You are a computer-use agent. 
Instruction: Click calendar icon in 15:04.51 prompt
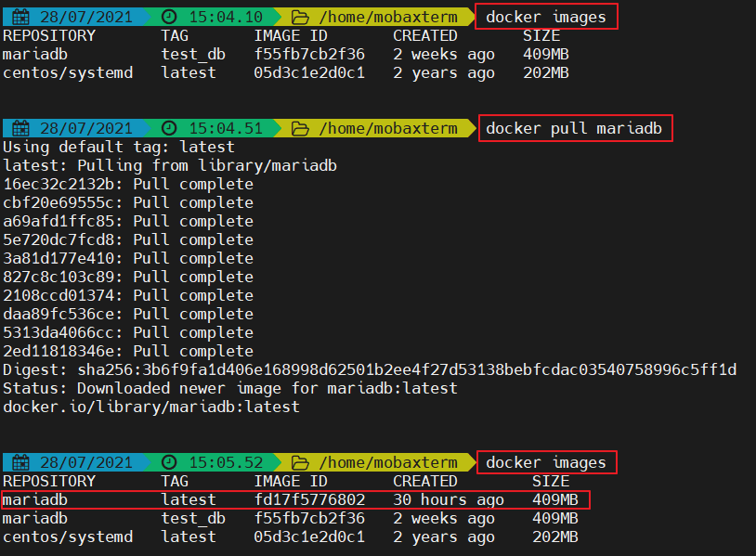pos(20,129)
